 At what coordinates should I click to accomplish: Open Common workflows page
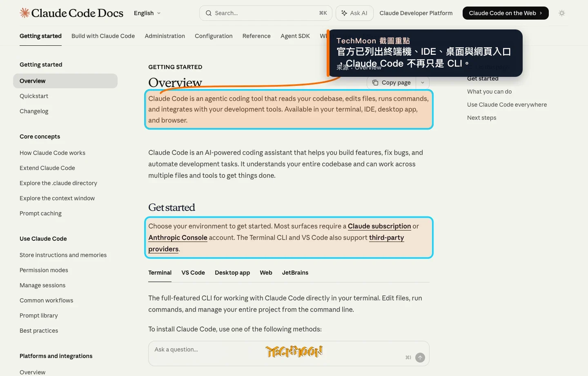[x=46, y=300]
